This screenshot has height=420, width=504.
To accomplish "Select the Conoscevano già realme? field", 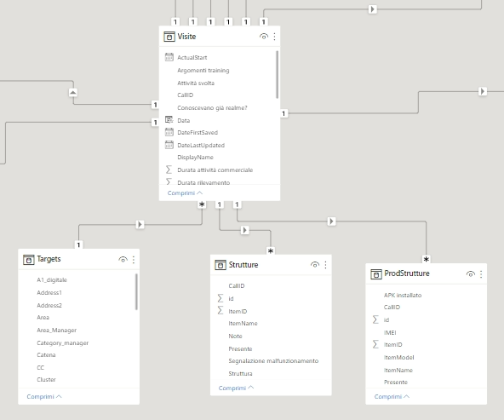I will coord(212,107).
